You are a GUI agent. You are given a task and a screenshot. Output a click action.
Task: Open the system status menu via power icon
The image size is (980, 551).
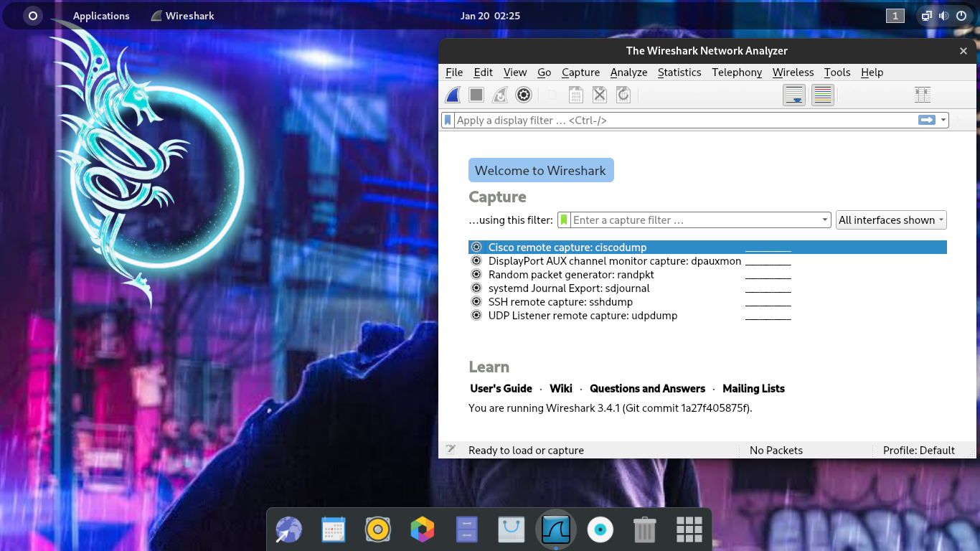coord(961,16)
